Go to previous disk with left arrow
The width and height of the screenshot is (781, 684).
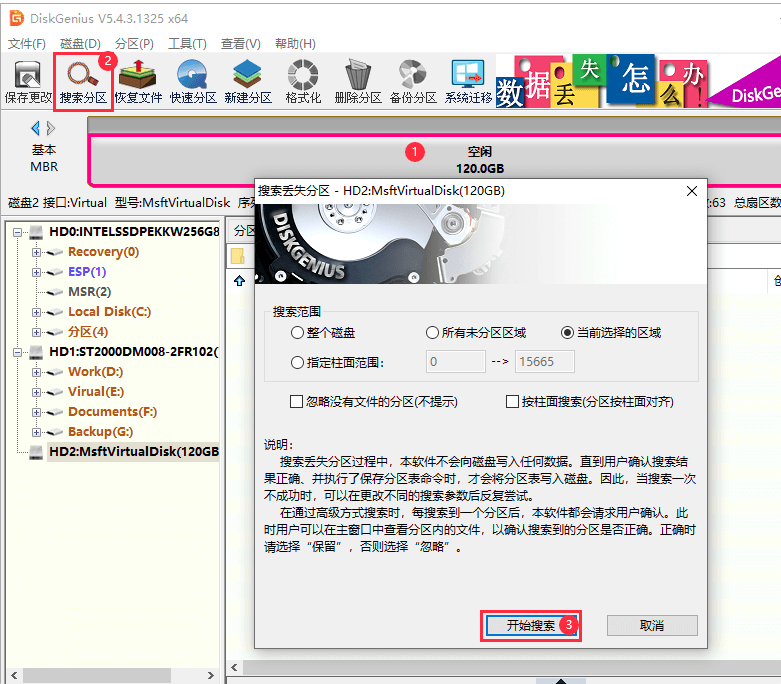tap(35, 128)
